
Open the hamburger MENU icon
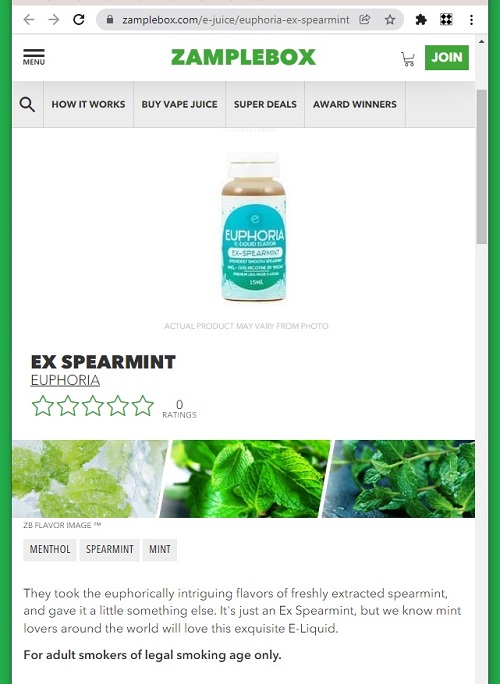click(34, 57)
